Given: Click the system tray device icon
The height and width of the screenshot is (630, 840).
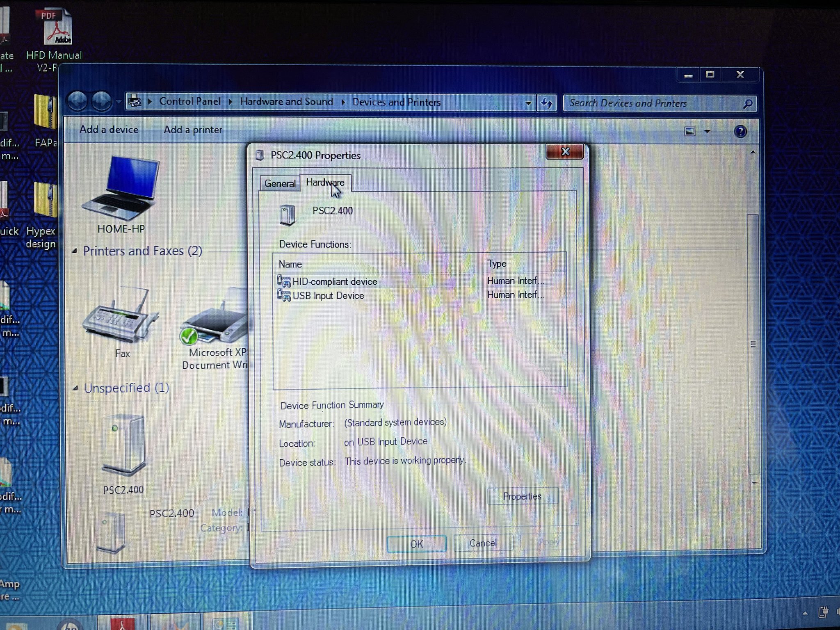Looking at the screenshot, I should [x=822, y=612].
